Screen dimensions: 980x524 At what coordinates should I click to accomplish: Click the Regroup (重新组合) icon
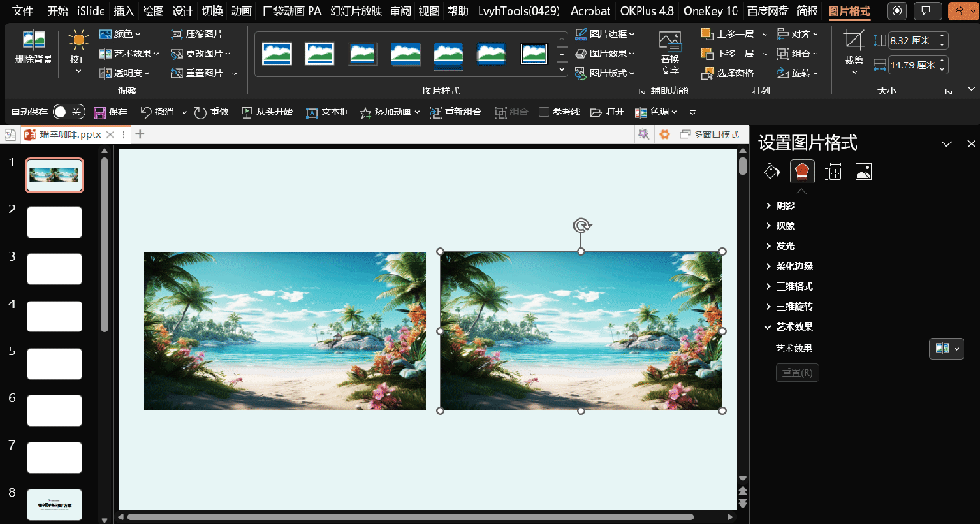tap(436, 113)
